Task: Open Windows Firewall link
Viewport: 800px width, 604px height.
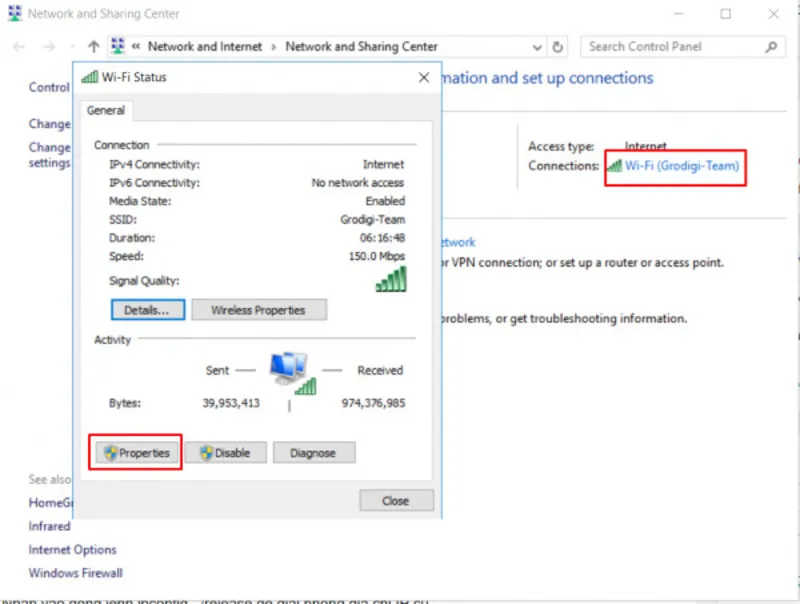Action: (x=76, y=573)
